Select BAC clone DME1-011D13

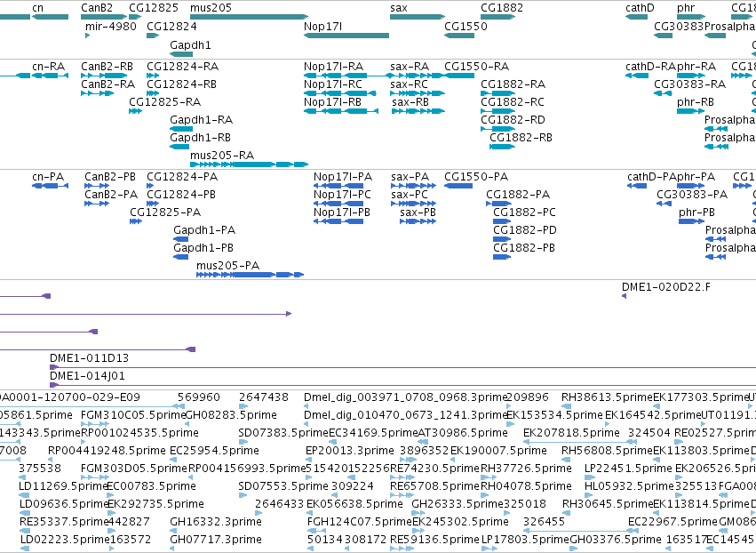click(89, 357)
